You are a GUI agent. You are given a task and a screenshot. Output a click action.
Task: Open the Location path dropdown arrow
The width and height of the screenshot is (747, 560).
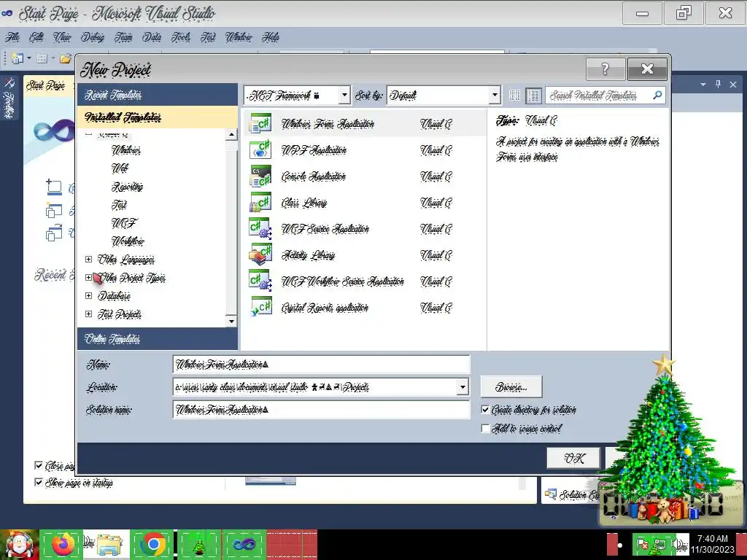coord(462,386)
